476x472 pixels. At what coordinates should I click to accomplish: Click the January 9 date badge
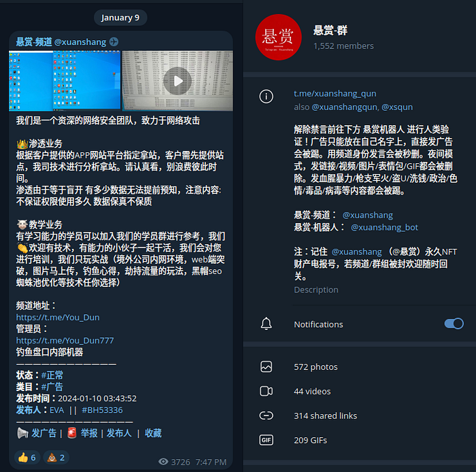click(x=120, y=18)
